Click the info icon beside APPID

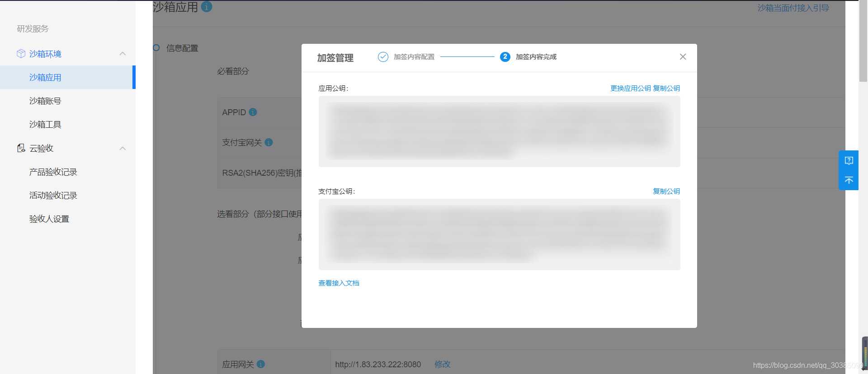click(x=253, y=112)
